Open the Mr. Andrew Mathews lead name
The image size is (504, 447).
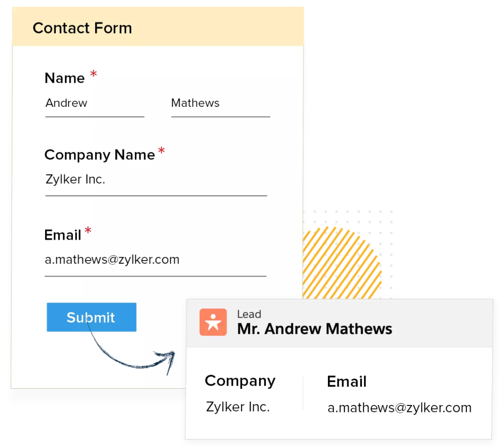pyautogui.click(x=315, y=329)
